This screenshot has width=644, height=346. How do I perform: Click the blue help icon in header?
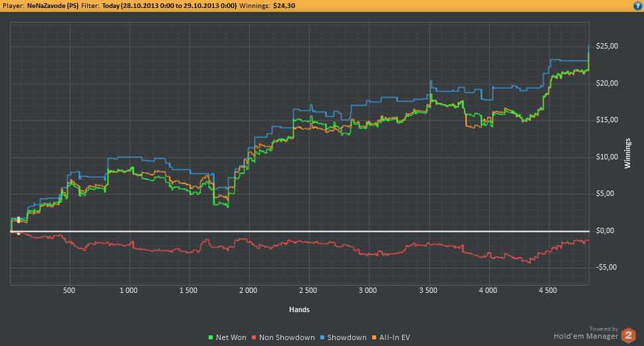click(x=637, y=6)
